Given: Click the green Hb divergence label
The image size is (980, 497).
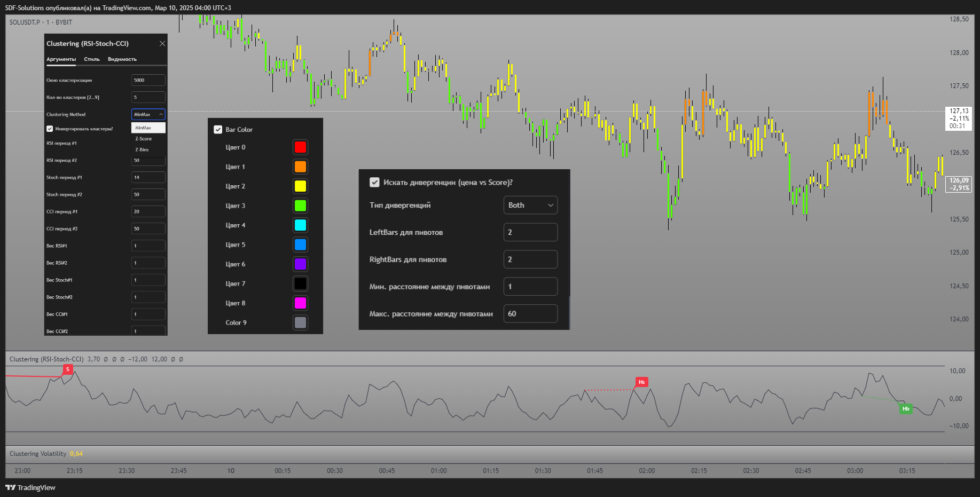Looking at the screenshot, I should coord(906,408).
